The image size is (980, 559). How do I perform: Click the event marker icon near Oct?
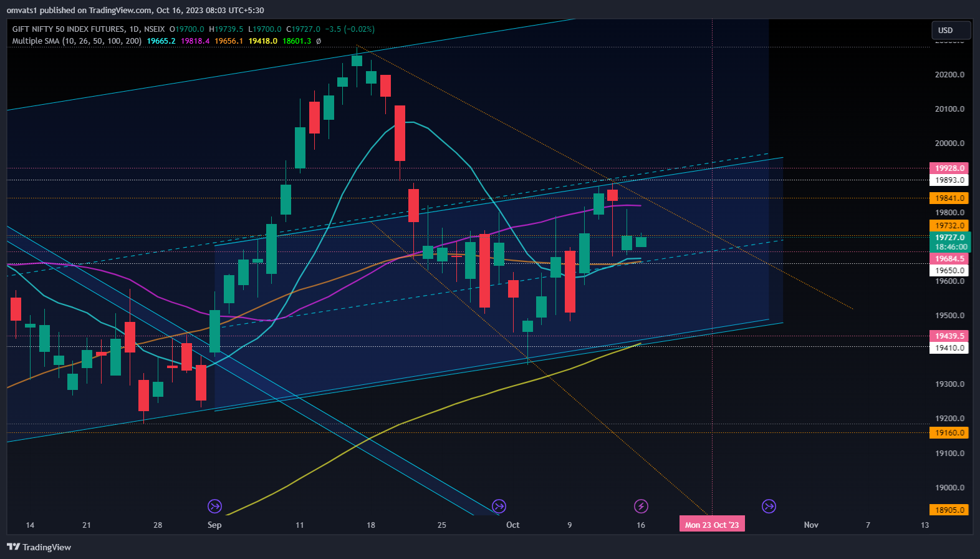point(499,506)
